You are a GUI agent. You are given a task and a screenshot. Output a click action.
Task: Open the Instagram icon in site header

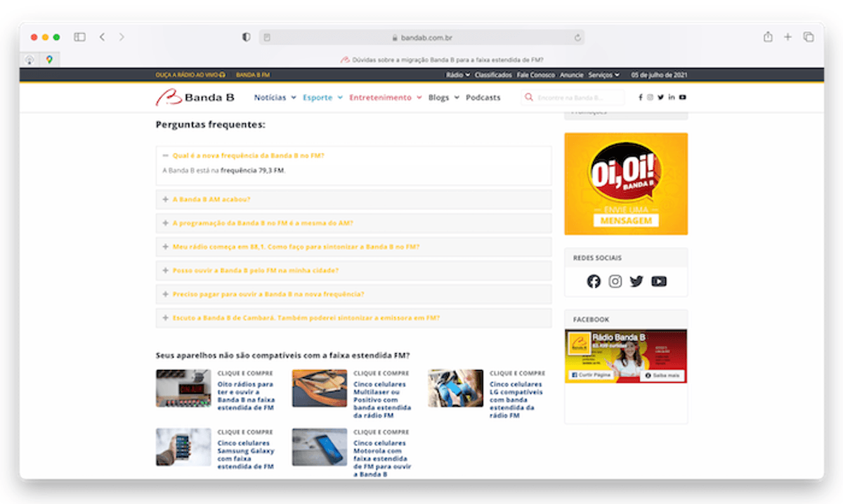pos(651,98)
